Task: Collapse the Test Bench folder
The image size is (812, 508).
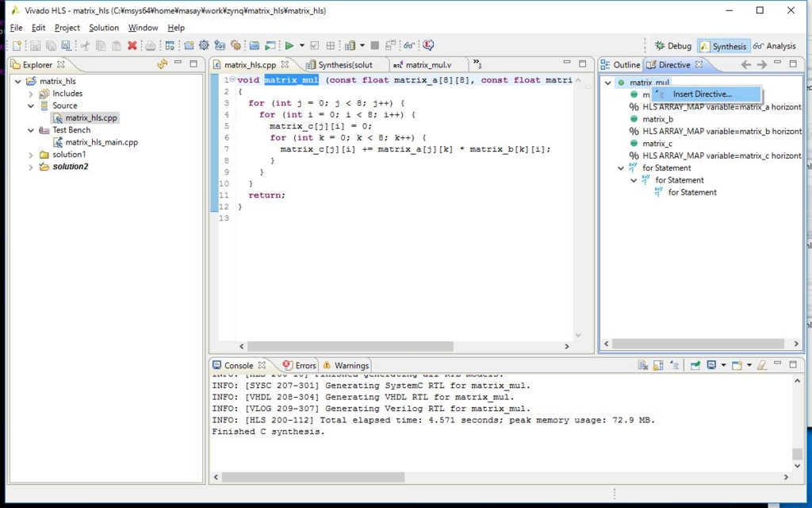Action: click(x=31, y=130)
